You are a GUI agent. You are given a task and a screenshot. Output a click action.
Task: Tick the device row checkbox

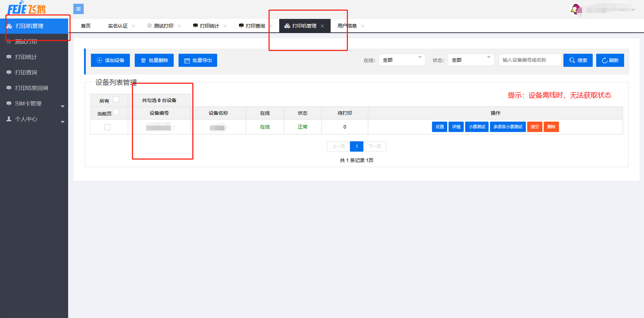point(107,127)
